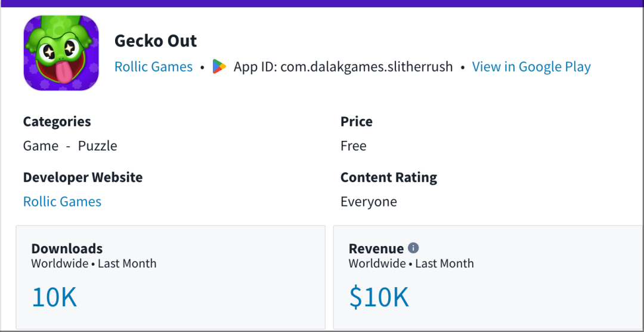Viewport: 644px width, 332px height.
Task: Click the Free price value
Action: 353,146
